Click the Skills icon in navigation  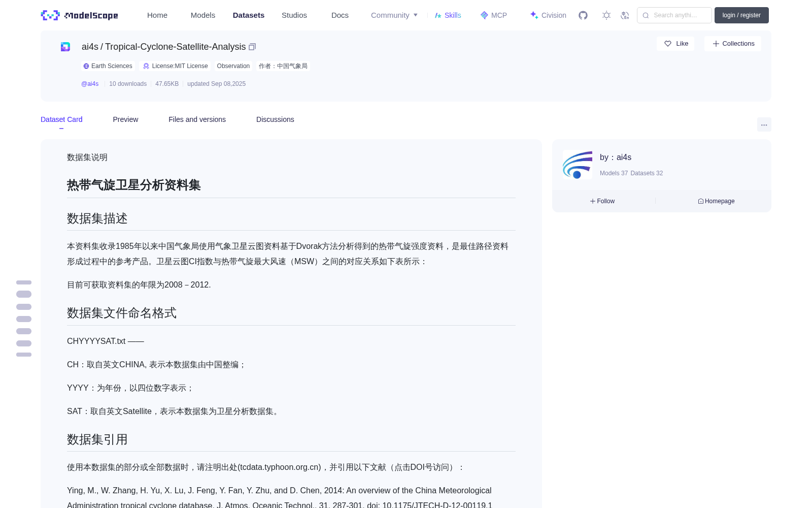[438, 15]
